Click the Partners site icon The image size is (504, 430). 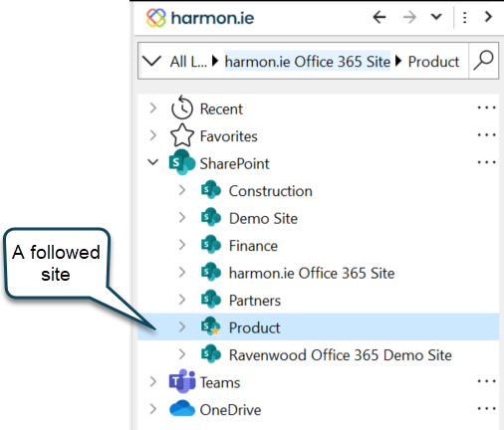click(211, 299)
